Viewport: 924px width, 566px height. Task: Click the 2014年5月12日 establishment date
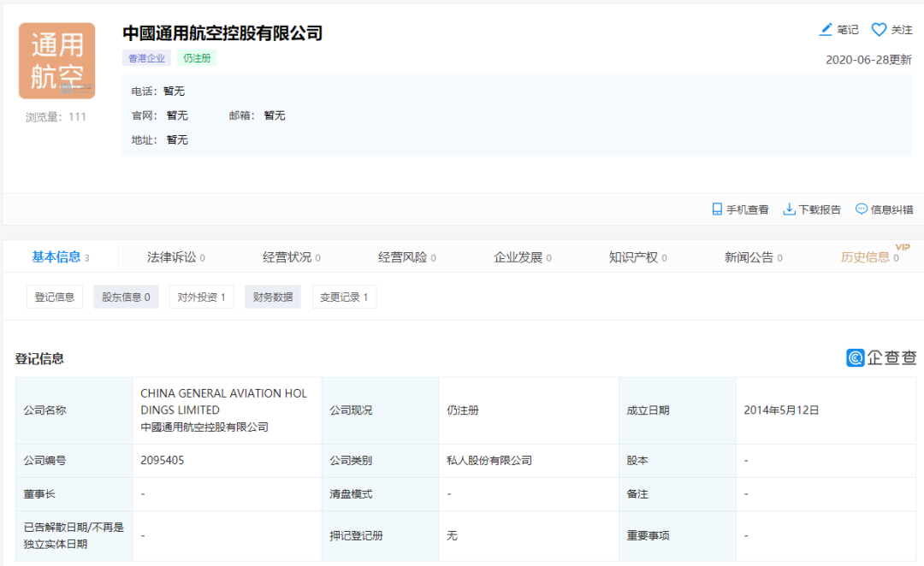coord(781,410)
